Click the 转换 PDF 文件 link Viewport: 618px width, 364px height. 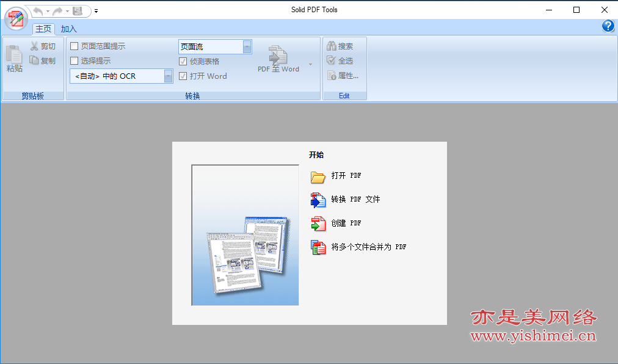click(355, 199)
